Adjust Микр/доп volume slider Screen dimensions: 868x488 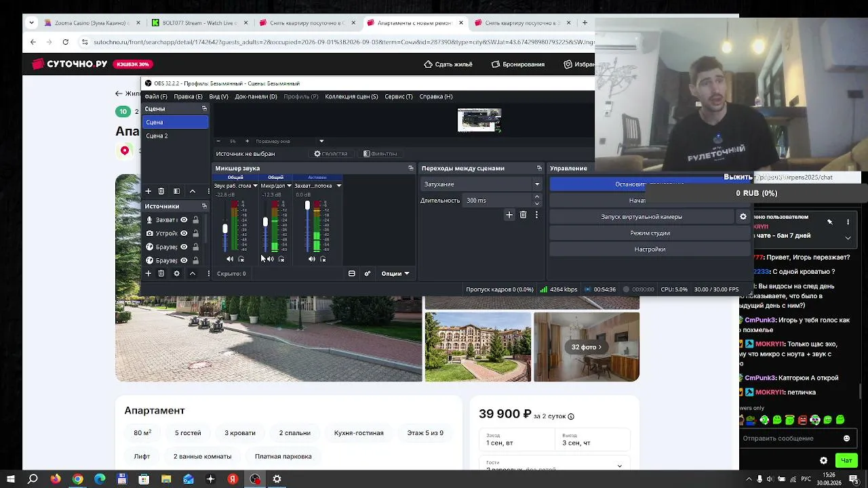266,222
